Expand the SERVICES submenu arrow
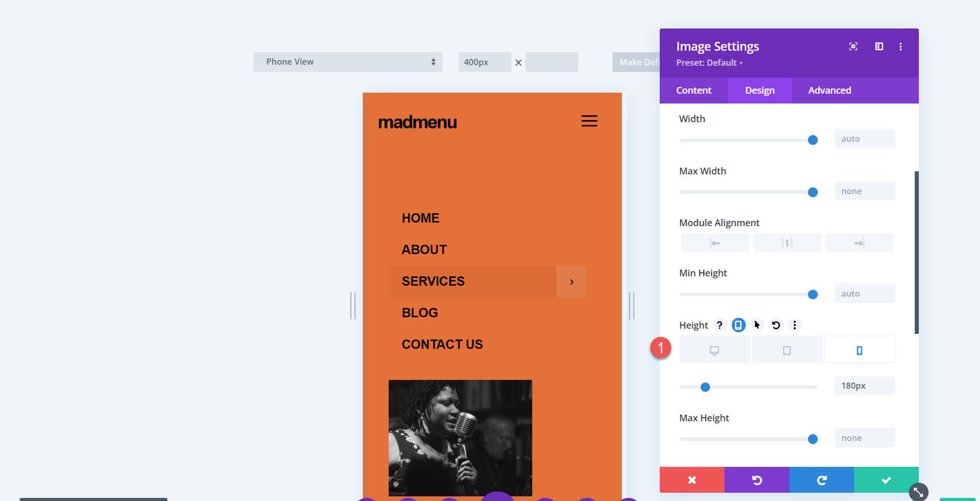 pos(571,281)
